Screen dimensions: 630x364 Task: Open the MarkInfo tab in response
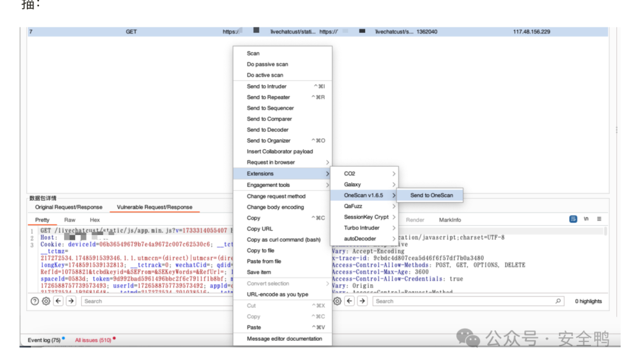tap(450, 220)
